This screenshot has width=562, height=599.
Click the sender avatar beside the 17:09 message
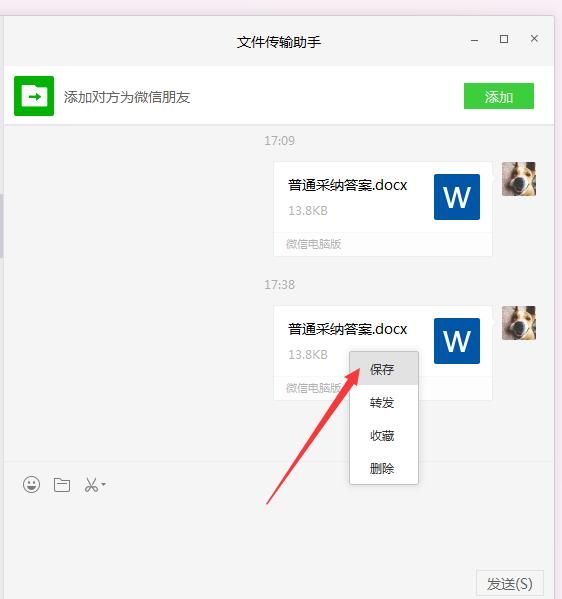(519, 179)
